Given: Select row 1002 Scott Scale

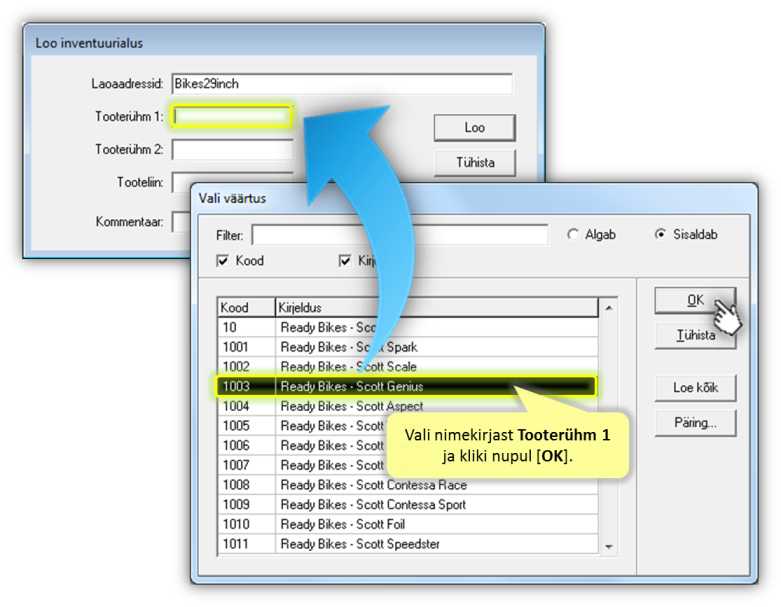Looking at the screenshot, I should point(407,367).
